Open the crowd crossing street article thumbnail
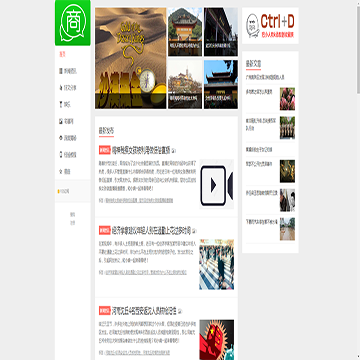Image resolution: width=360 pixels, height=360 pixels. point(217,264)
